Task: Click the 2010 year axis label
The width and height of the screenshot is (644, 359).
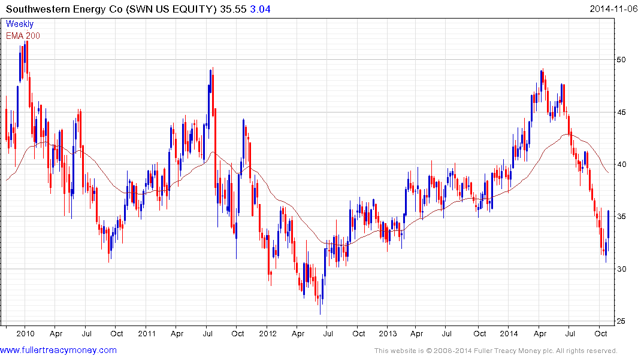Action: click(26, 333)
